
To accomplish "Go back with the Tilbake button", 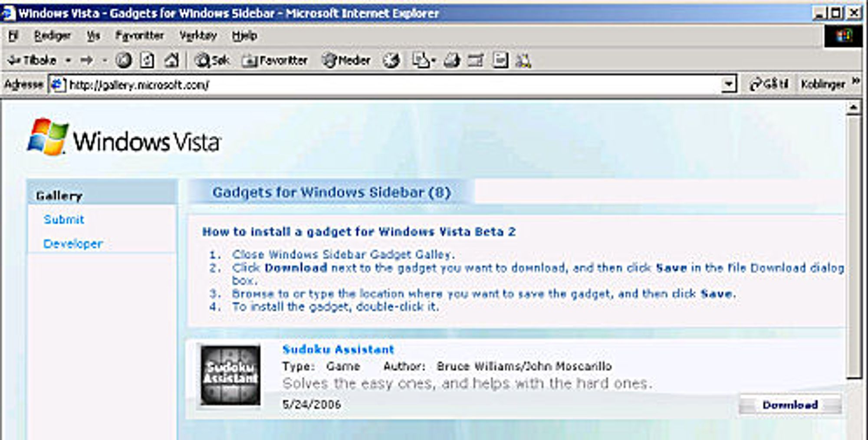I will pyautogui.click(x=32, y=60).
